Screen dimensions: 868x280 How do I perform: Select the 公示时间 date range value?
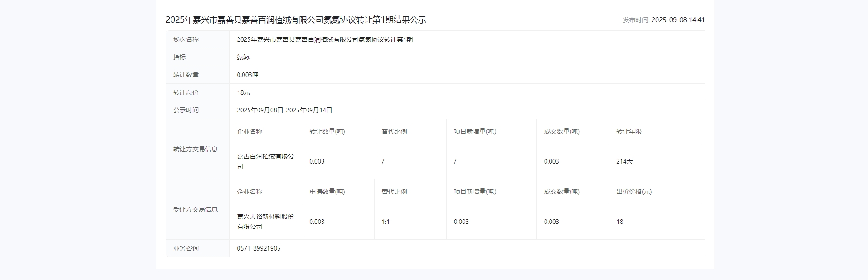click(x=284, y=110)
